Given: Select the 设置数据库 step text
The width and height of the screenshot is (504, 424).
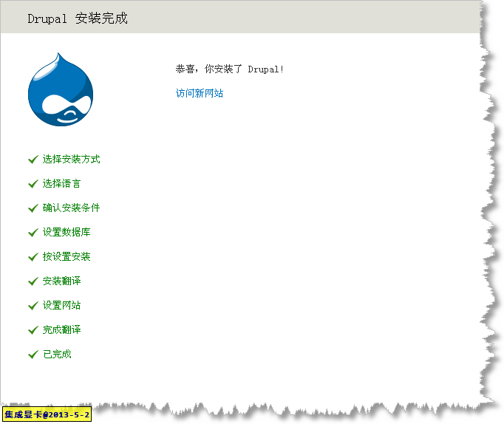Looking at the screenshot, I should (x=67, y=232).
